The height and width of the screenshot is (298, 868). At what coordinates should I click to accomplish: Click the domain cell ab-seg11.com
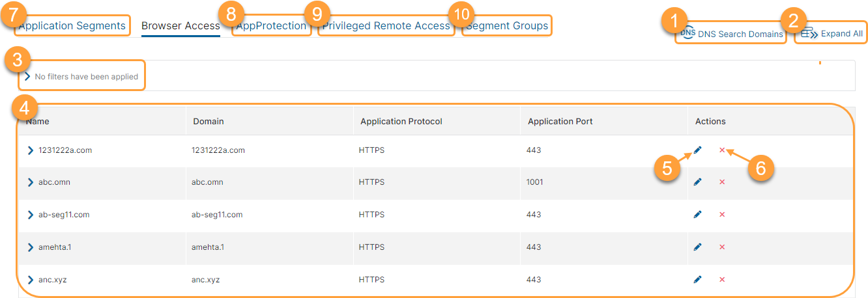click(217, 215)
